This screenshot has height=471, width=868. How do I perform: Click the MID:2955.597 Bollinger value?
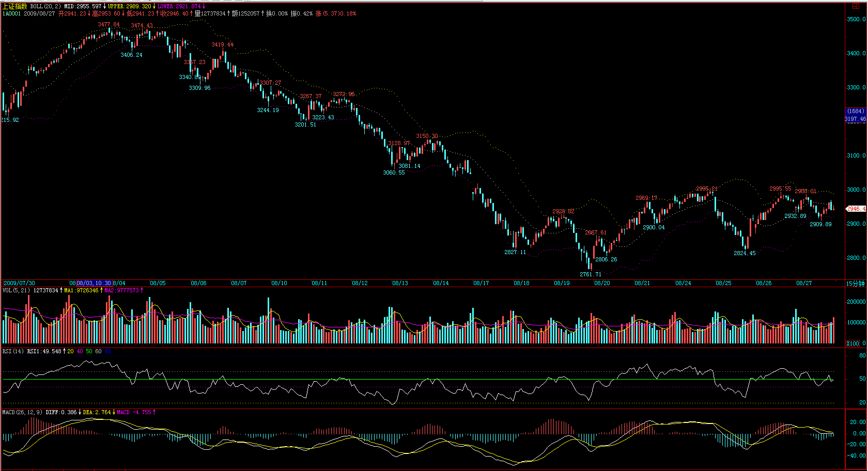click(83, 6)
